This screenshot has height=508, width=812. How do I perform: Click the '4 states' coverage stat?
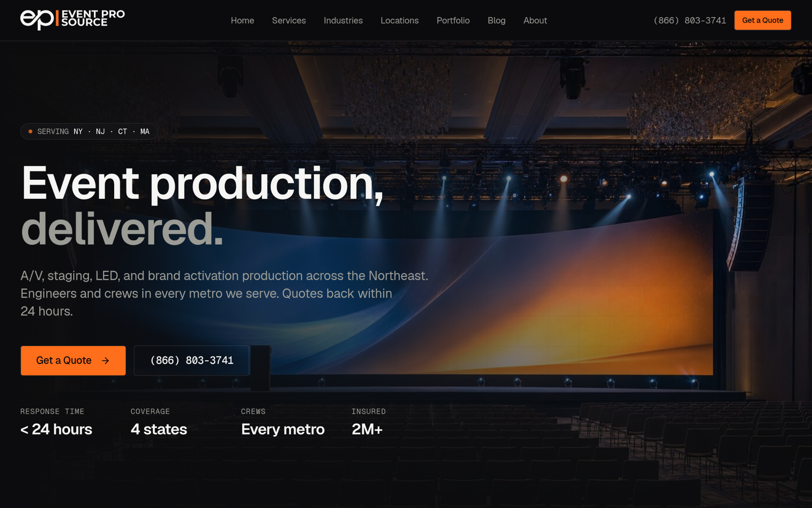(159, 429)
